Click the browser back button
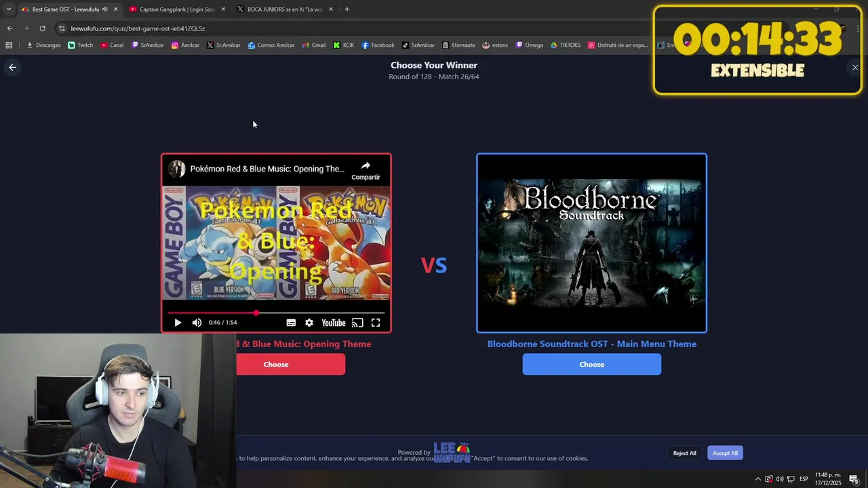 tap(9, 28)
